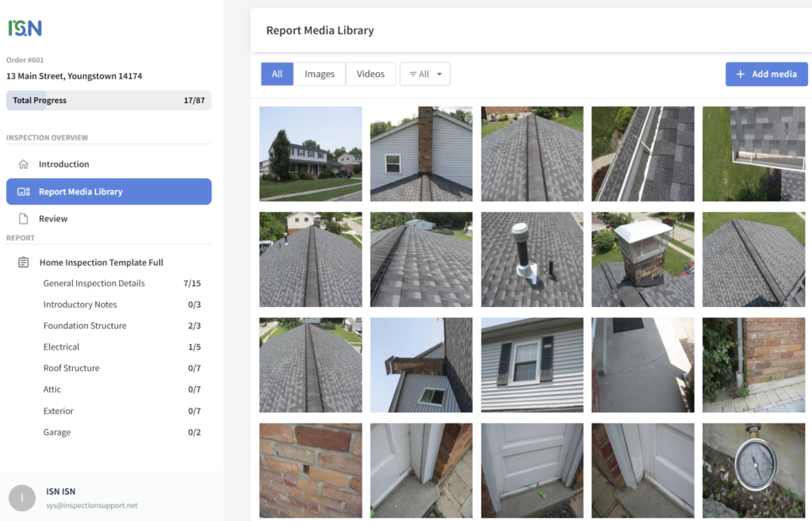Click the Add media button
This screenshot has width=812, height=521.
[767, 74]
